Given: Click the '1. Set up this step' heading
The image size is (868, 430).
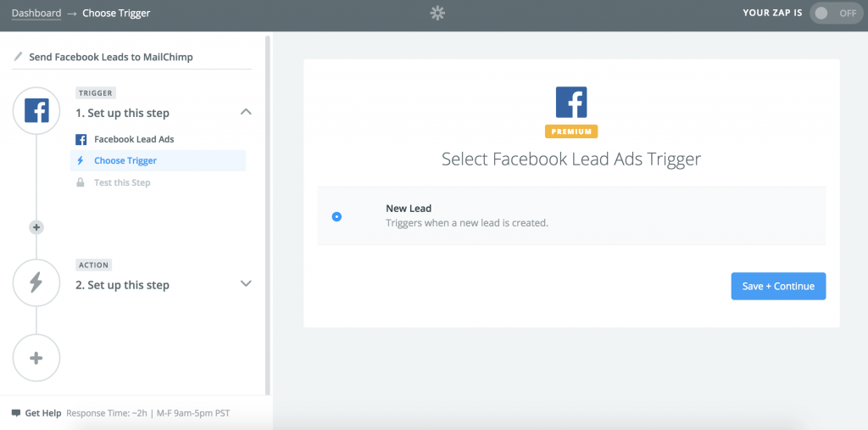Looking at the screenshot, I should (x=122, y=113).
